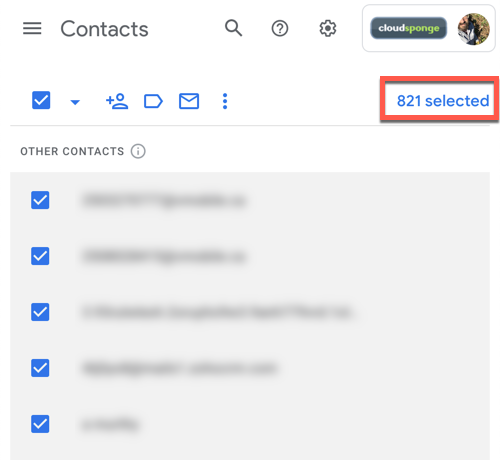Uncheck the fifth contact's checkbox

click(x=40, y=424)
